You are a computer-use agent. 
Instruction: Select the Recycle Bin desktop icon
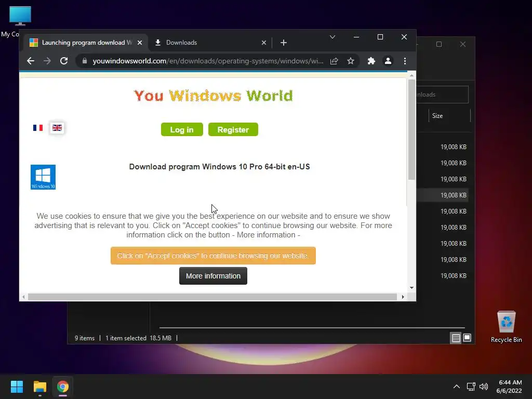[506, 327]
